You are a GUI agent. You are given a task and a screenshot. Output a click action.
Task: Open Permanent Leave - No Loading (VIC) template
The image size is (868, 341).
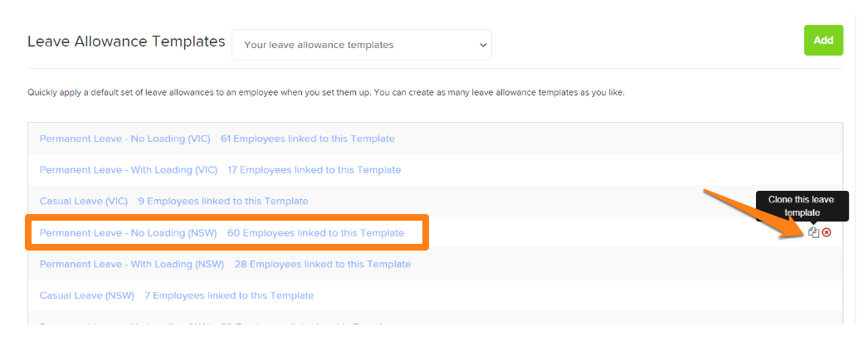pos(125,139)
